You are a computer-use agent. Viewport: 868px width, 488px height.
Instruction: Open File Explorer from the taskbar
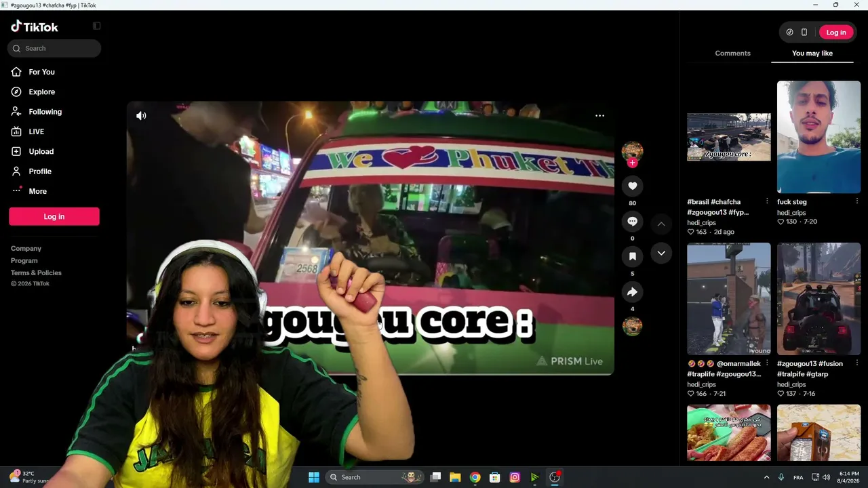(455, 477)
